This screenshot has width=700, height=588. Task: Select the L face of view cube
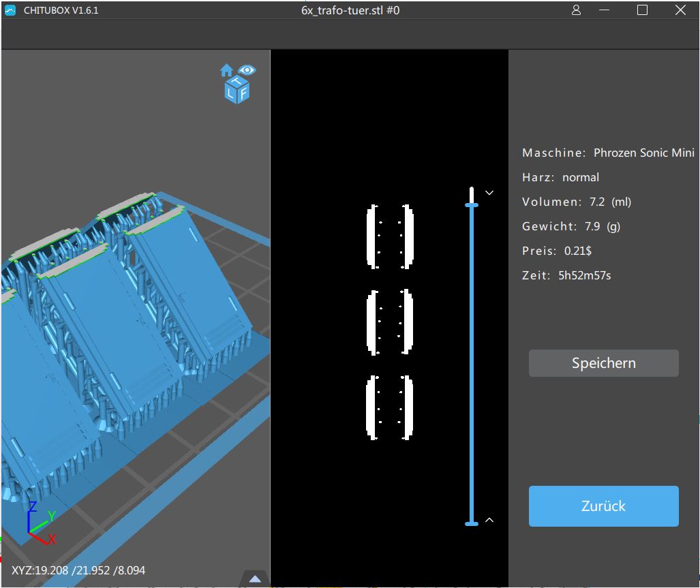click(230, 93)
